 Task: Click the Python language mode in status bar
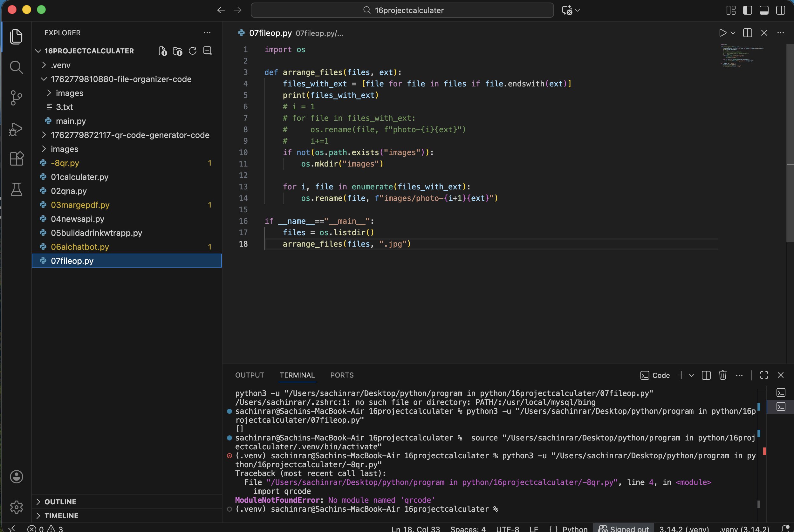(x=574, y=529)
